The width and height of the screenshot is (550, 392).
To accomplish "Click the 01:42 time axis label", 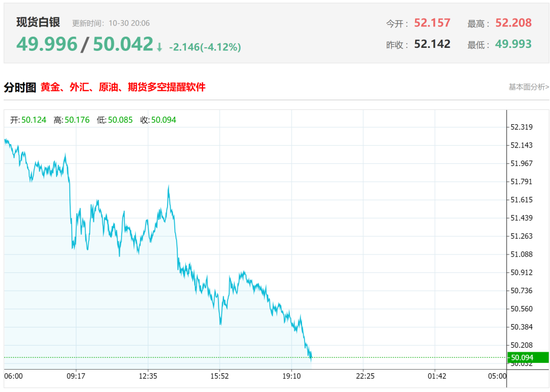I will (x=437, y=376).
